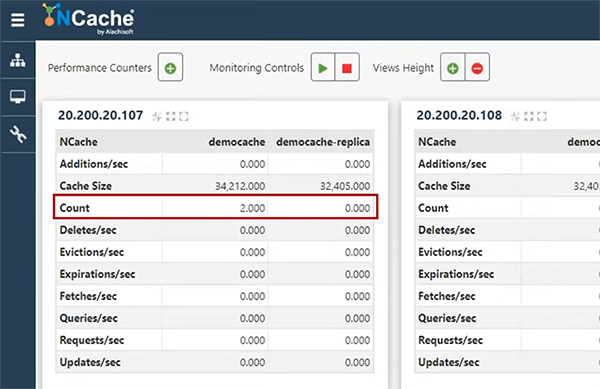Viewport: 600px width, 389px height.
Task: Select the Cache Size label in the 107 panel
Action: coord(86,186)
